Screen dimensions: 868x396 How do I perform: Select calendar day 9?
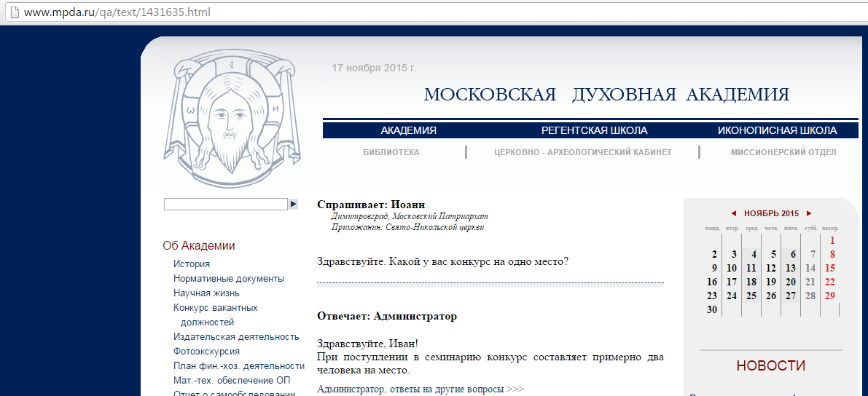tap(715, 268)
